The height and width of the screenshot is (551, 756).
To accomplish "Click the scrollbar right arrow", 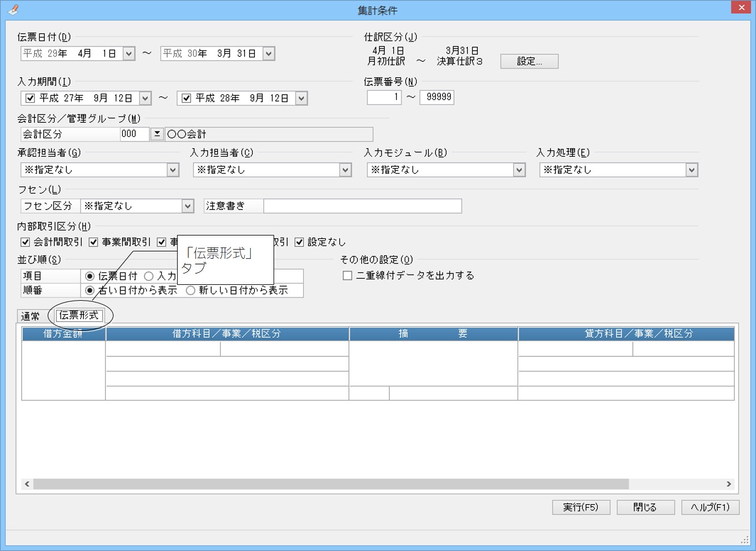I will [729, 484].
